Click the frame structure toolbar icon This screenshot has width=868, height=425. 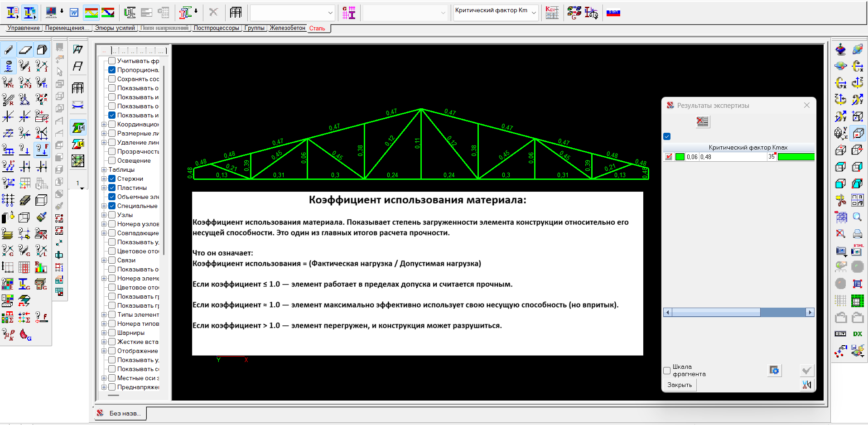click(x=236, y=13)
